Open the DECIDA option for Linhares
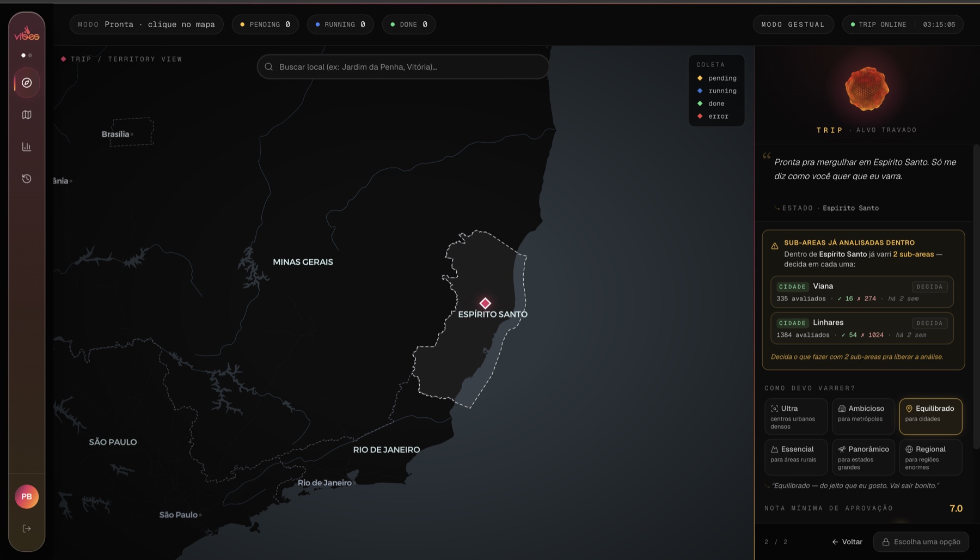Image resolution: width=980 pixels, height=560 pixels. pos(929,323)
